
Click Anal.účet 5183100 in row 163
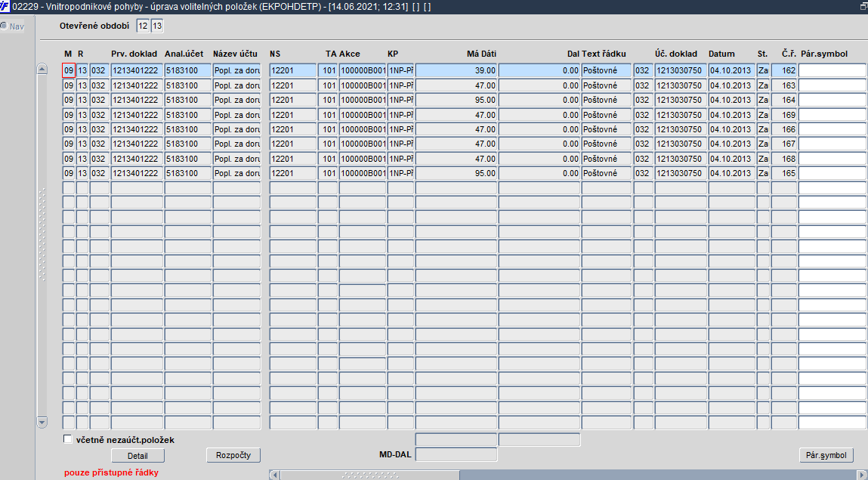(187, 85)
